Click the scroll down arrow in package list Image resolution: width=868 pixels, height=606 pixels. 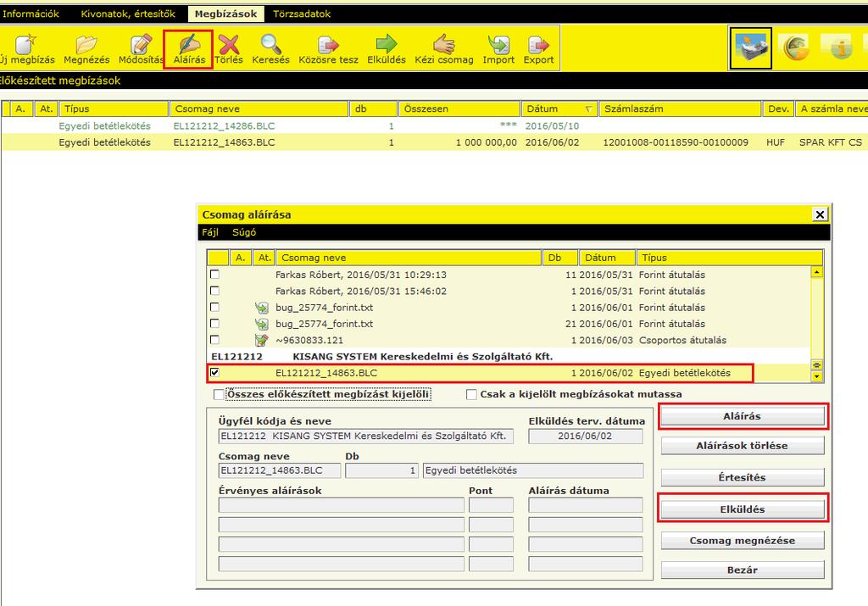[x=816, y=376]
